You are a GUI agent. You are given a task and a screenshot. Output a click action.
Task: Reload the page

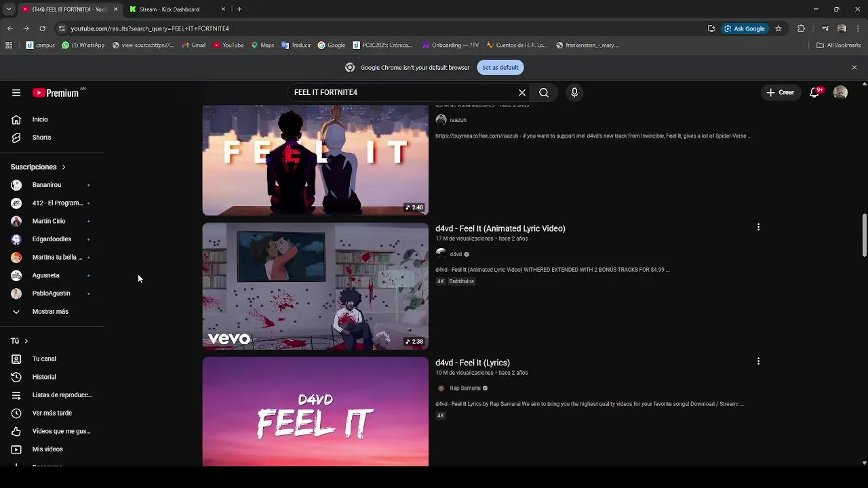click(42, 28)
